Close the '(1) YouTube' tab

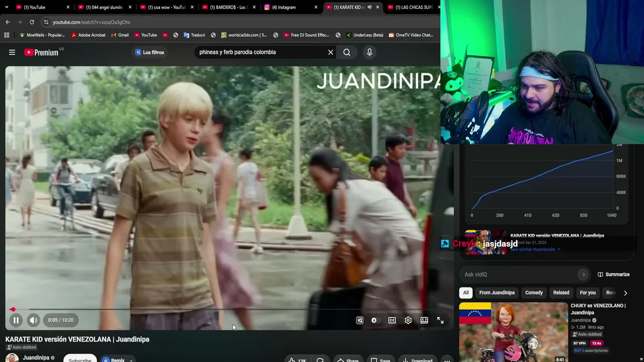[68, 8]
